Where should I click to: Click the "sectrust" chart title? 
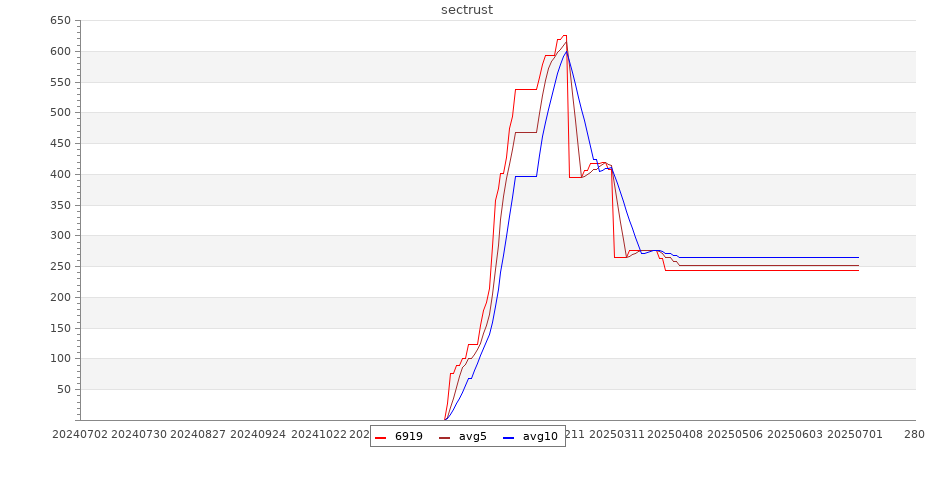[467, 10]
